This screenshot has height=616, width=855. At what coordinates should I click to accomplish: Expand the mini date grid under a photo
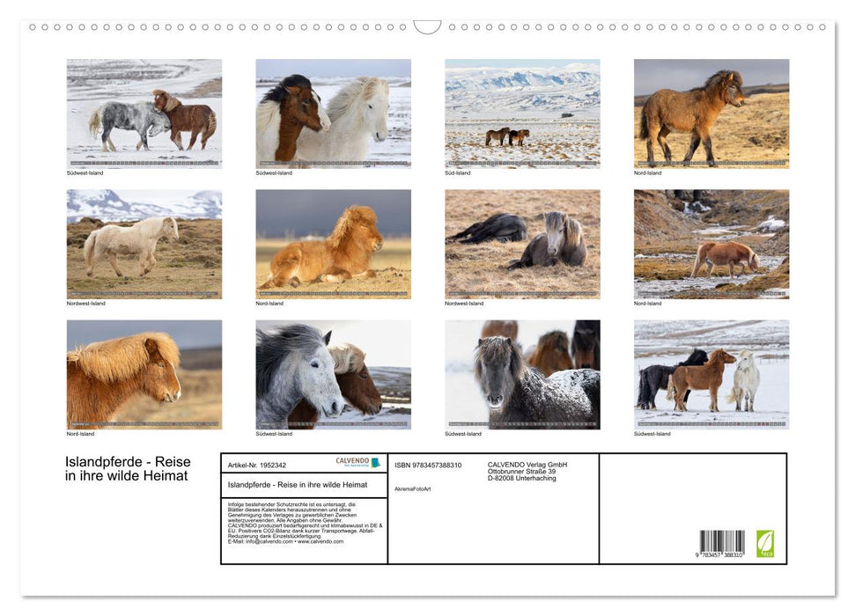[144, 161]
